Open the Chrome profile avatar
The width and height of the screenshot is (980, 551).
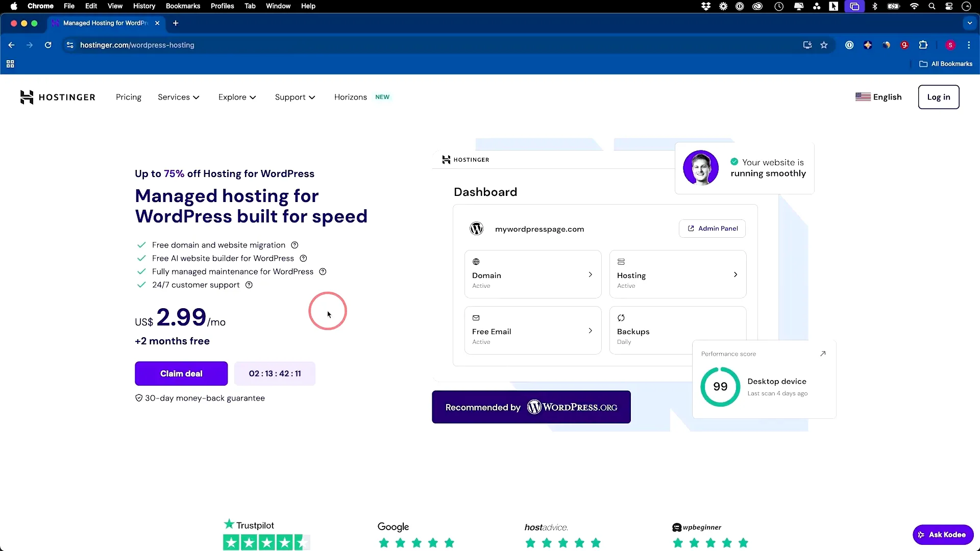tap(950, 45)
